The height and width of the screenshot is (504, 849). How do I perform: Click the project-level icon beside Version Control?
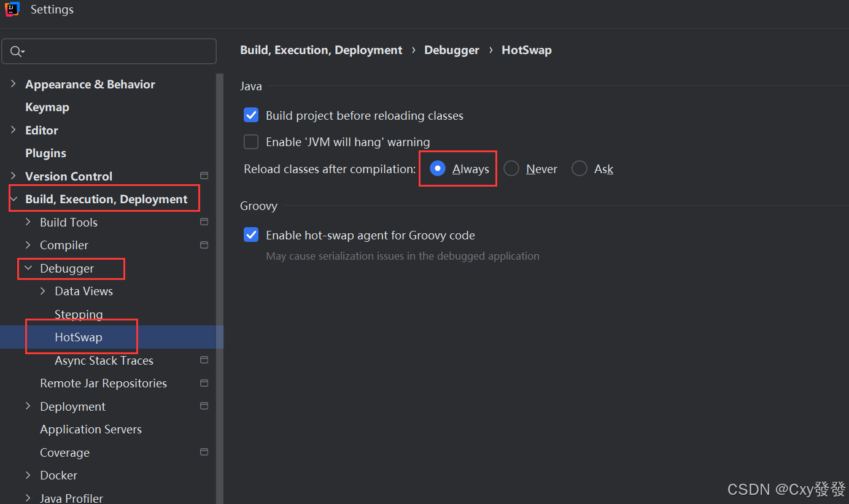(204, 176)
